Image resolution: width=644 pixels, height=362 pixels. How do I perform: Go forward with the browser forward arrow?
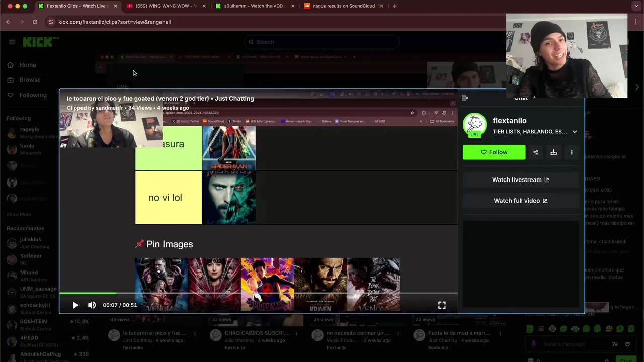pyautogui.click(x=21, y=22)
